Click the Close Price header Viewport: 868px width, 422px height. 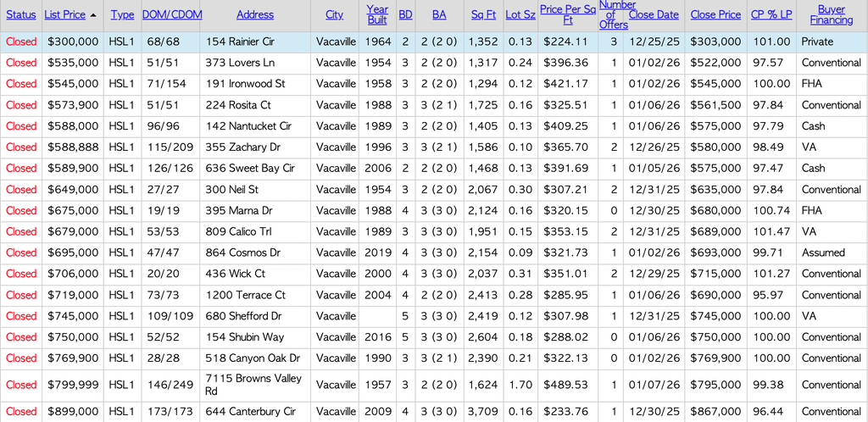(715, 15)
